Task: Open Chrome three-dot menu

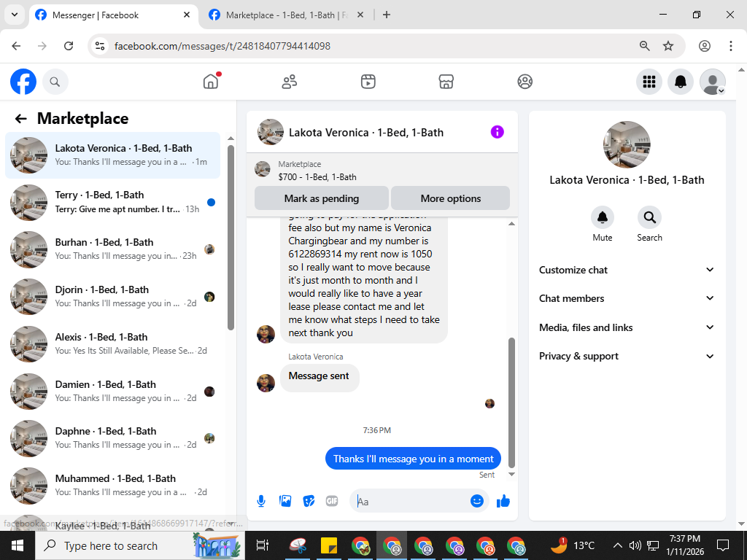Action: click(731, 46)
